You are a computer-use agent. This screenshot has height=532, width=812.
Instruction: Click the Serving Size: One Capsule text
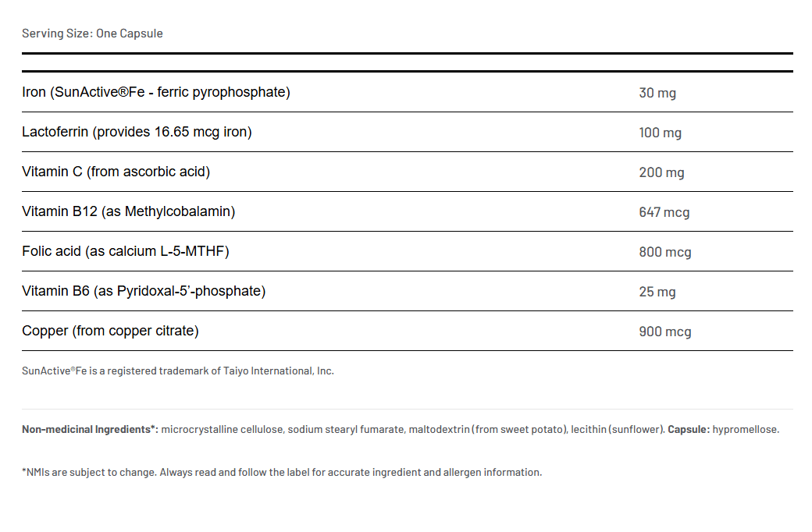(x=92, y=34)
